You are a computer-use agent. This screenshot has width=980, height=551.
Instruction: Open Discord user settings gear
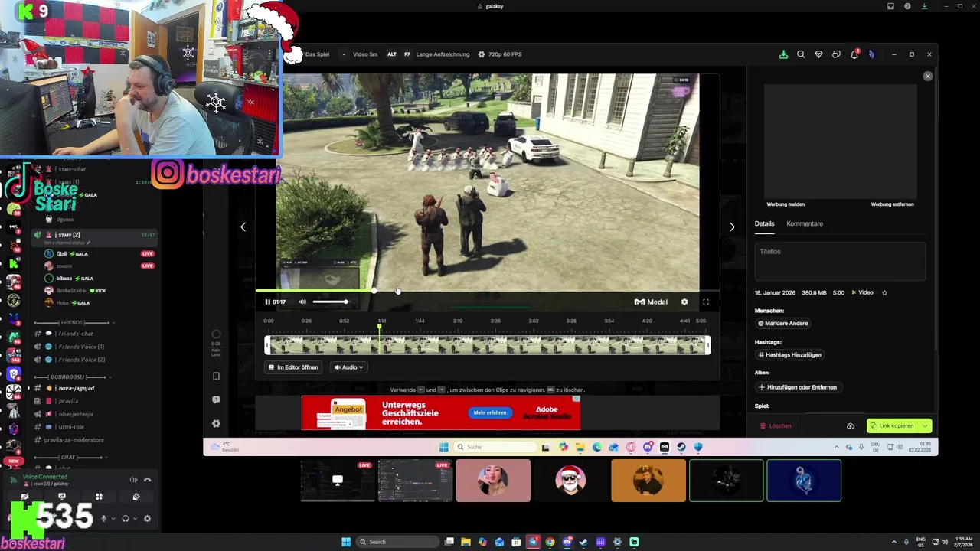pos(147,518)
